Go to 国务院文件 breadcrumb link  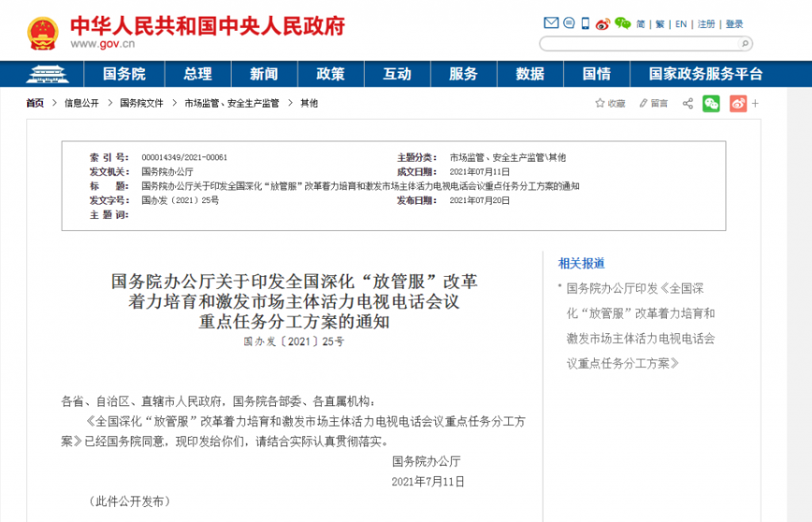pos(141,104)
